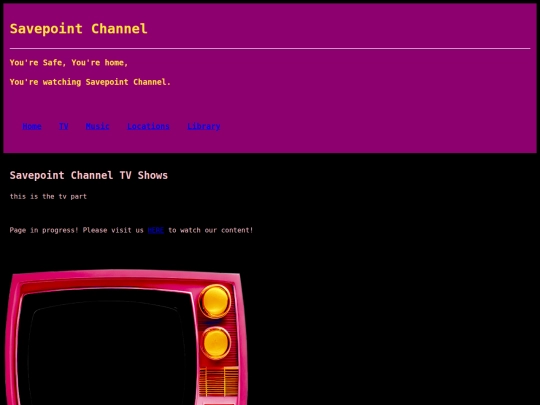Select the text "this is the tv part"
Image resolution: width=540 pixels, height=405 pixels.
pyautogui.click(x=48, y=196)
